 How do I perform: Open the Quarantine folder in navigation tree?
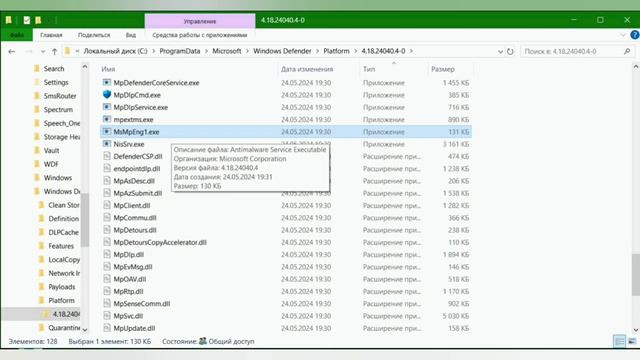coord(64,328)
